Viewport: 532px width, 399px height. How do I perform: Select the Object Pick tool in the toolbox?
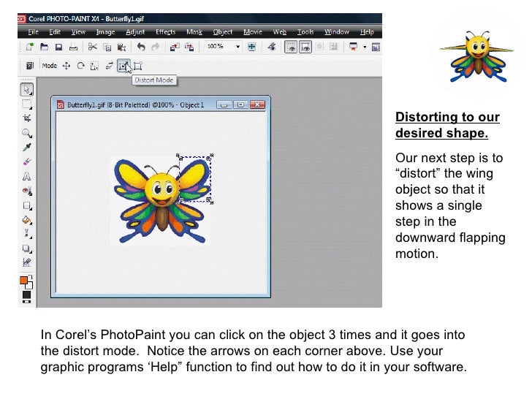coord(27,90)
